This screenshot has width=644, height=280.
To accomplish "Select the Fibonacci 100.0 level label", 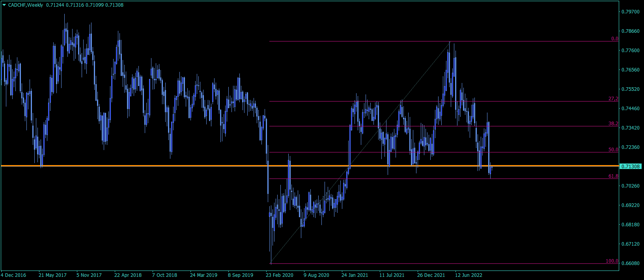I will [x=612, y=261].
